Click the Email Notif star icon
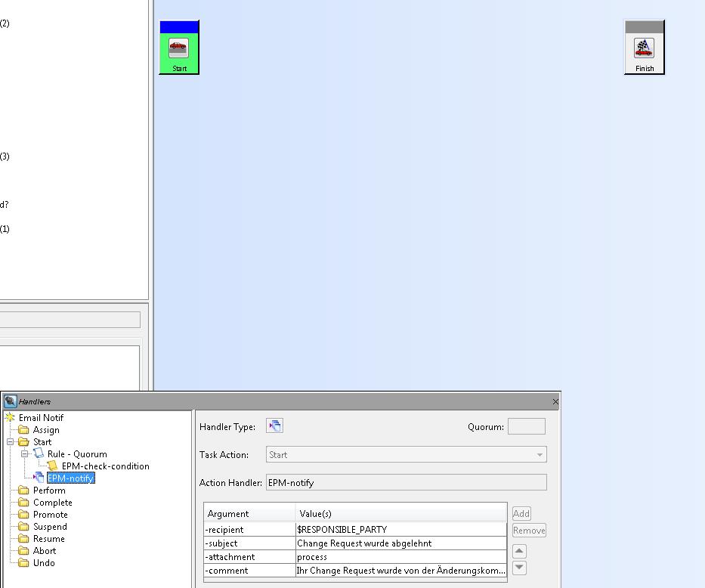The height and width of the screenshot is (588, 705). point(10,418)
